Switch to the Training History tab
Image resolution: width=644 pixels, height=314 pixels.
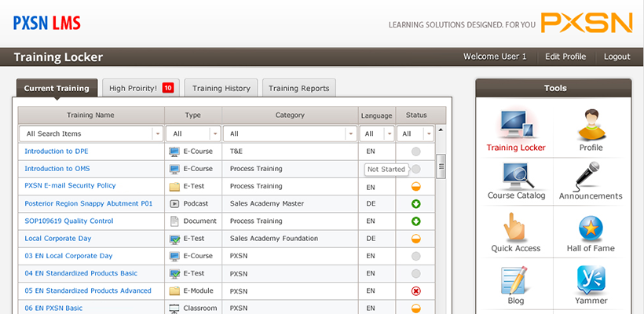(221, 89)
